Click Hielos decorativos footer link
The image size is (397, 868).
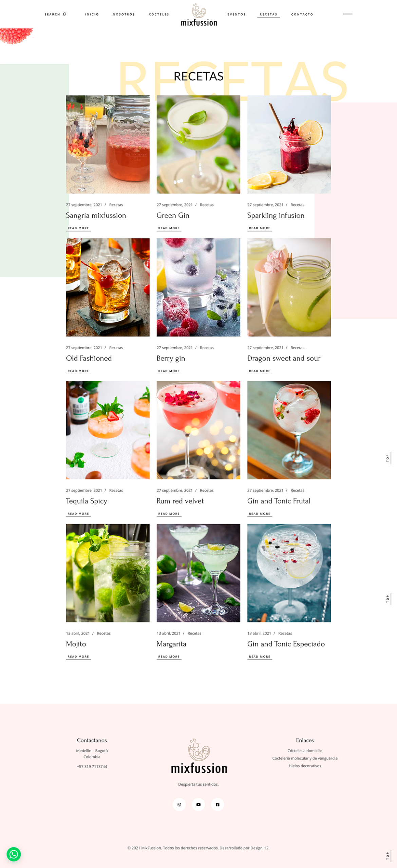coord(305,766)
